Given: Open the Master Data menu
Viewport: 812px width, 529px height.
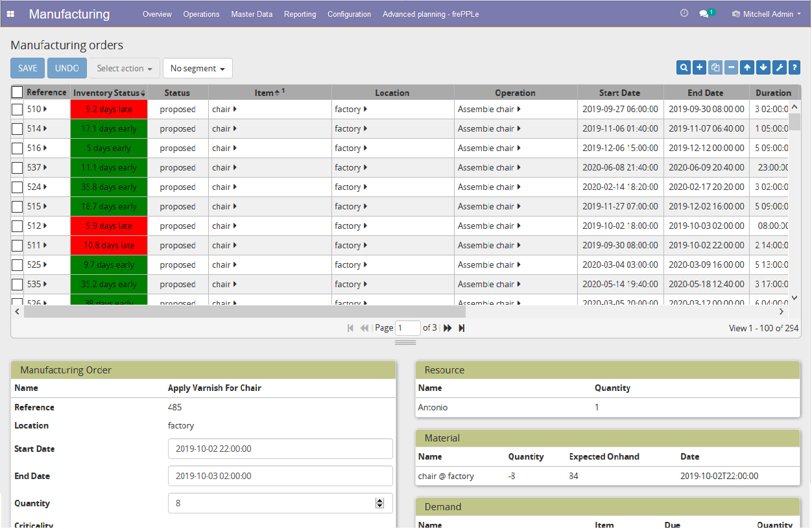Looking at the screenshot, I should (252, 14).
